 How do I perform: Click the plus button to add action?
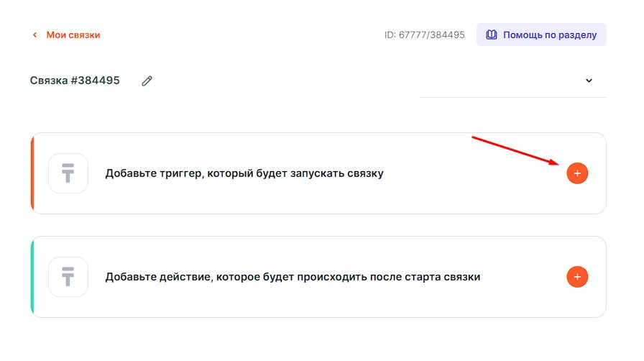point(577,277)
